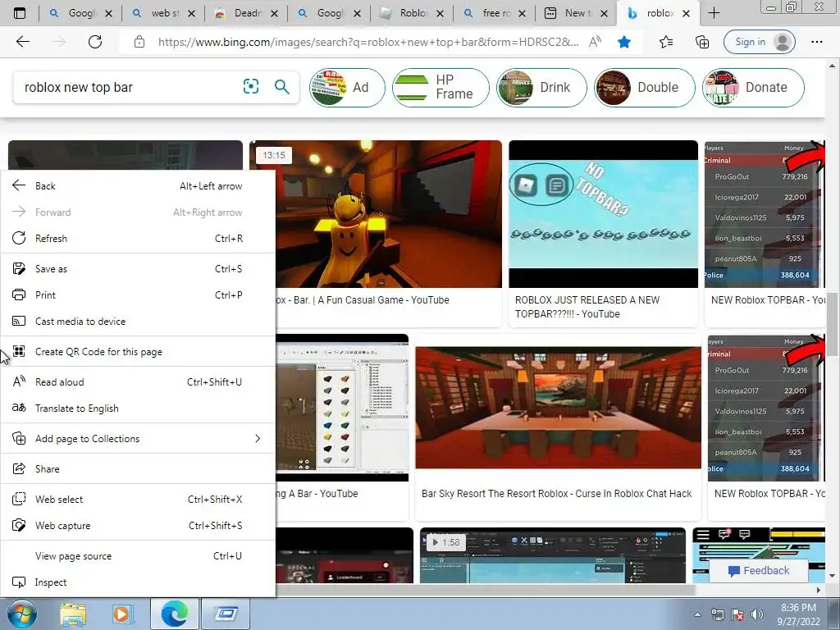Click the Read aloud icon in address bar

[x=595, y=42]
